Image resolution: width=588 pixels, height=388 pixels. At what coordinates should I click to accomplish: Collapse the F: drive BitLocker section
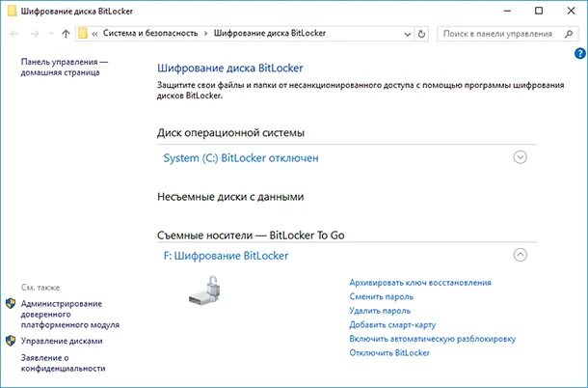(521, 256)
